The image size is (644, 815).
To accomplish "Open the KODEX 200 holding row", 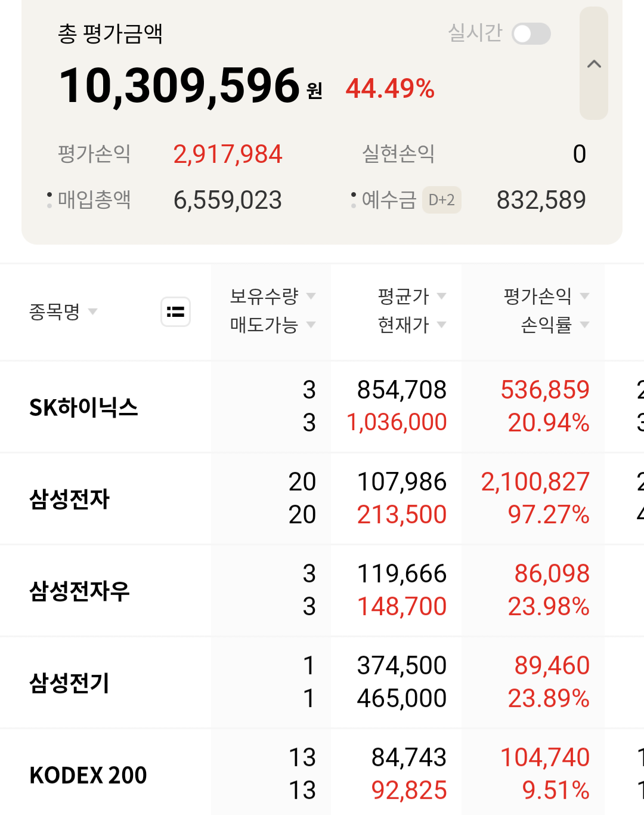I will click(322, 773).
